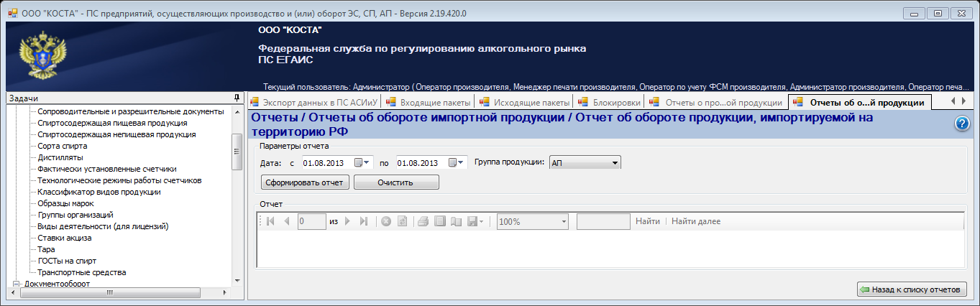Viewport: 980px width, 306px height.
Task: Open page setup dialog
Action: pyautogui.click(x=456, y=221)
